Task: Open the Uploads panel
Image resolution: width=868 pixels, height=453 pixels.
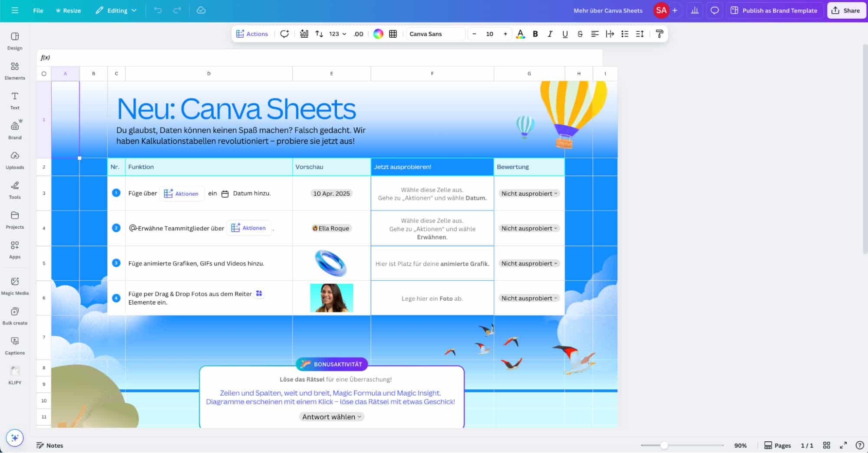Action: [15, 160]
